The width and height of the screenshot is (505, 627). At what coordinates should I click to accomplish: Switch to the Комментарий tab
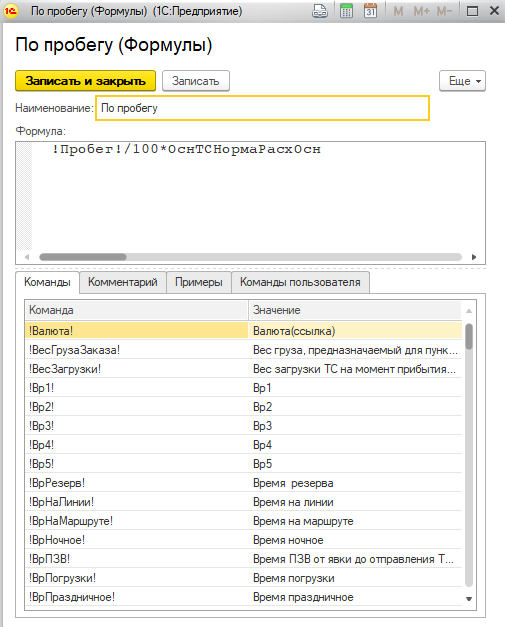coord(123,282)
